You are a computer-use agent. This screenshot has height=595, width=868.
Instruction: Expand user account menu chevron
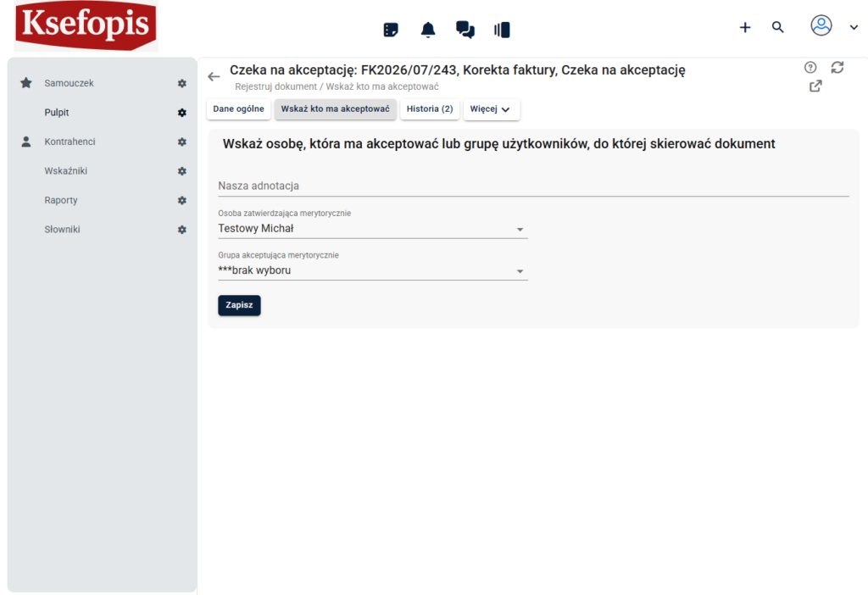click(x=854, y=27)
